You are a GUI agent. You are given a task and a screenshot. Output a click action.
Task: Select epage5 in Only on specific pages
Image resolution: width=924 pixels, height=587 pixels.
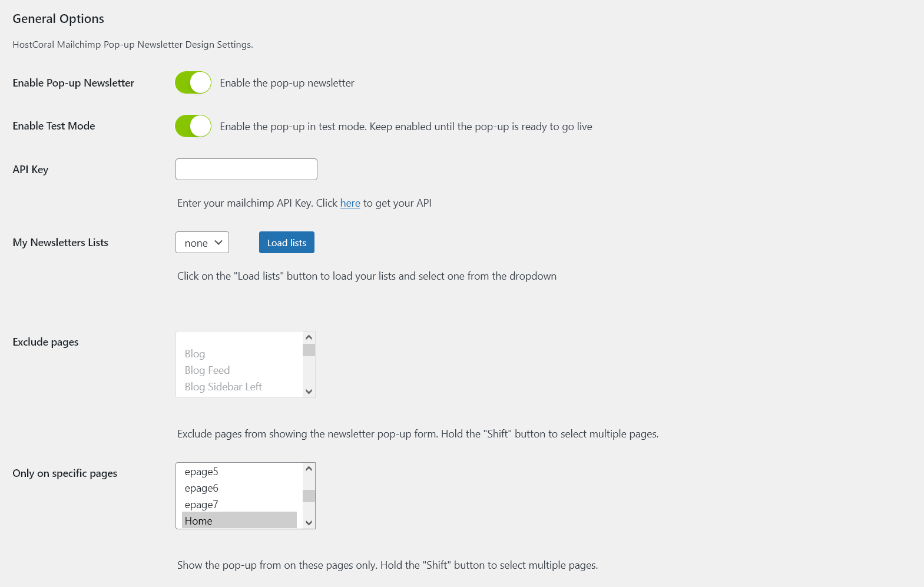tap(201, 472)
